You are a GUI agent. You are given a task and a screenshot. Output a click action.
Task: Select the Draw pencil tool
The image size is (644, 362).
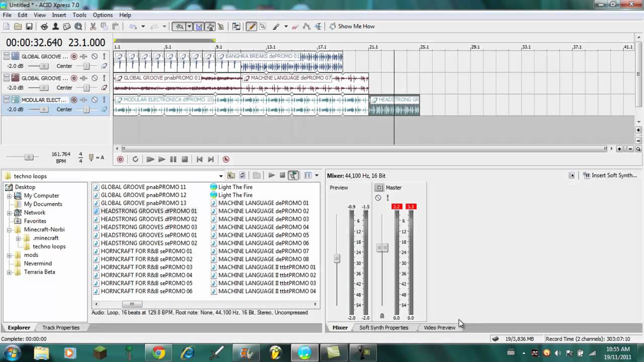[x=252, y=26]
